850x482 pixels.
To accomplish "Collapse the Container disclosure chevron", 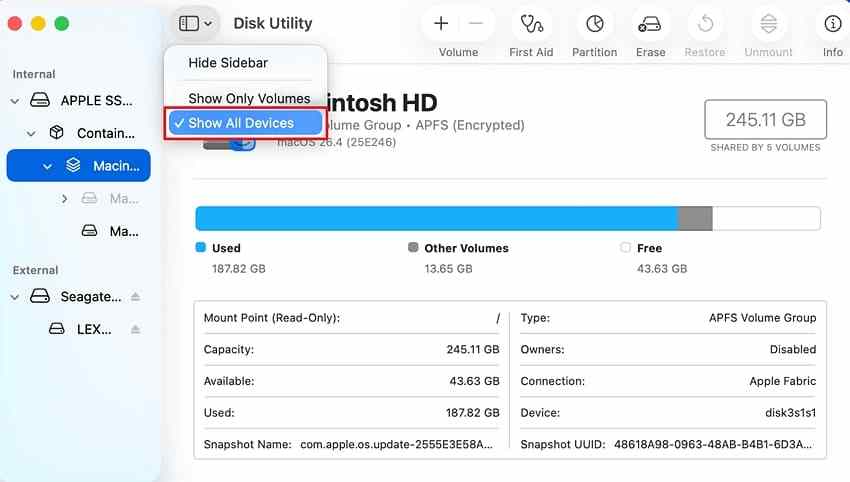I will point(31,133).
